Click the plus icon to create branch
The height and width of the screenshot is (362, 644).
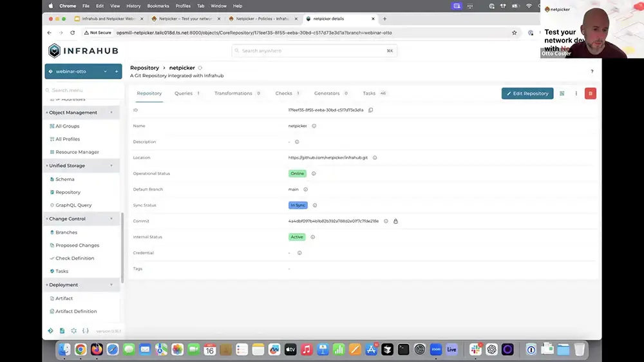click(116, 71)
